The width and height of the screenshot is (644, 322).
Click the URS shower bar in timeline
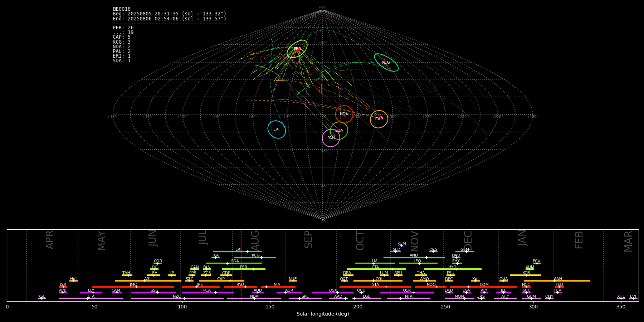tap(481, 298)
